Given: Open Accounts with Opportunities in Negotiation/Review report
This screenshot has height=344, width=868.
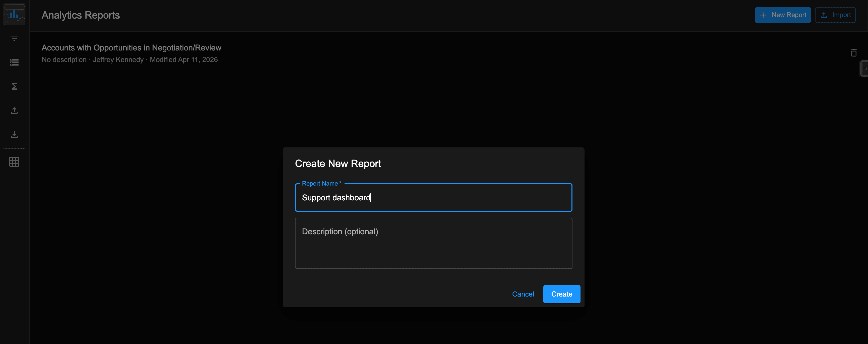Looking at the screenshot, I should 131,48.
